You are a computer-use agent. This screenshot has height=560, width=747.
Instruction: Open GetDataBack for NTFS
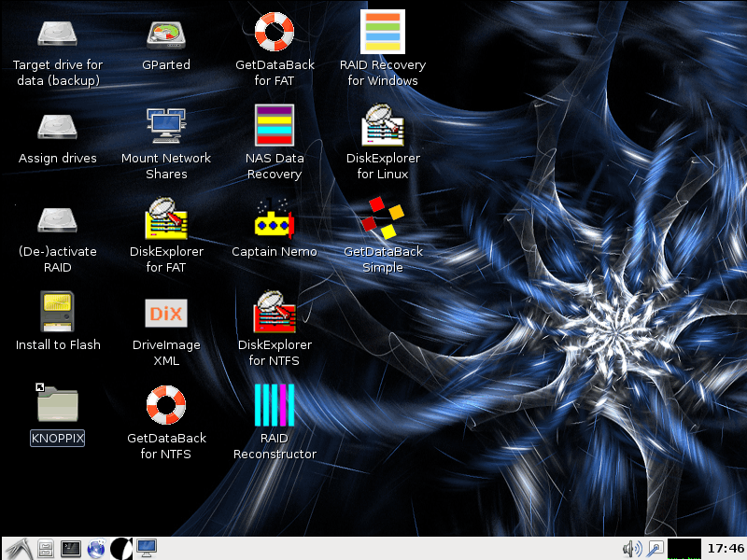click(165, 405)
